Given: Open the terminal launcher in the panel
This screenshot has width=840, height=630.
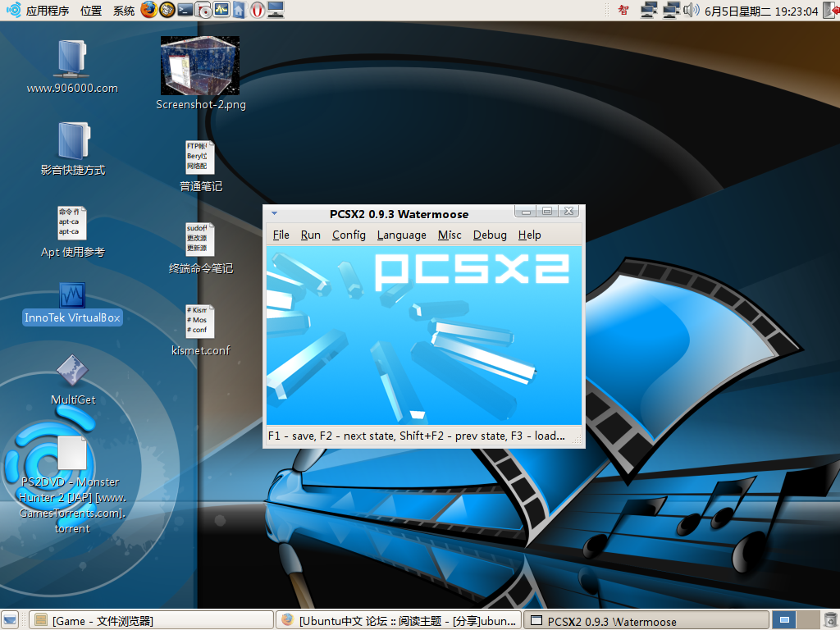Looking at the screenshot, I should point(185,10).
